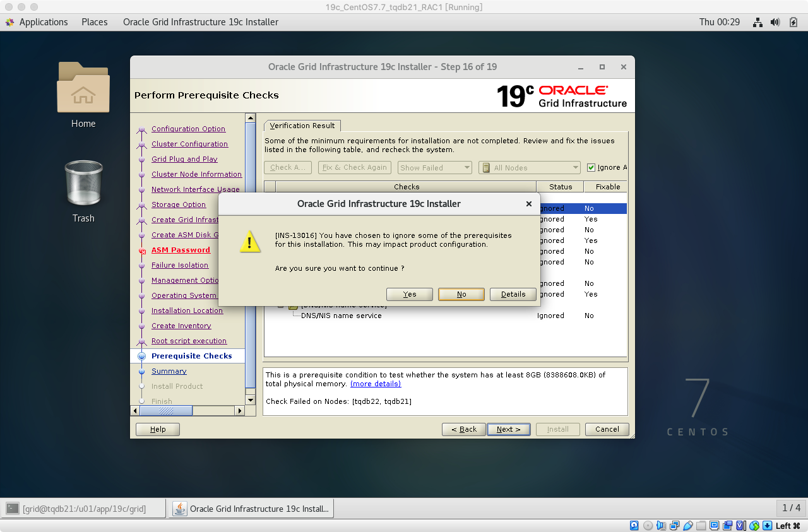Click the server icon in All Nodes dropdown
The image size is (808, 532).
coord(486,168)
